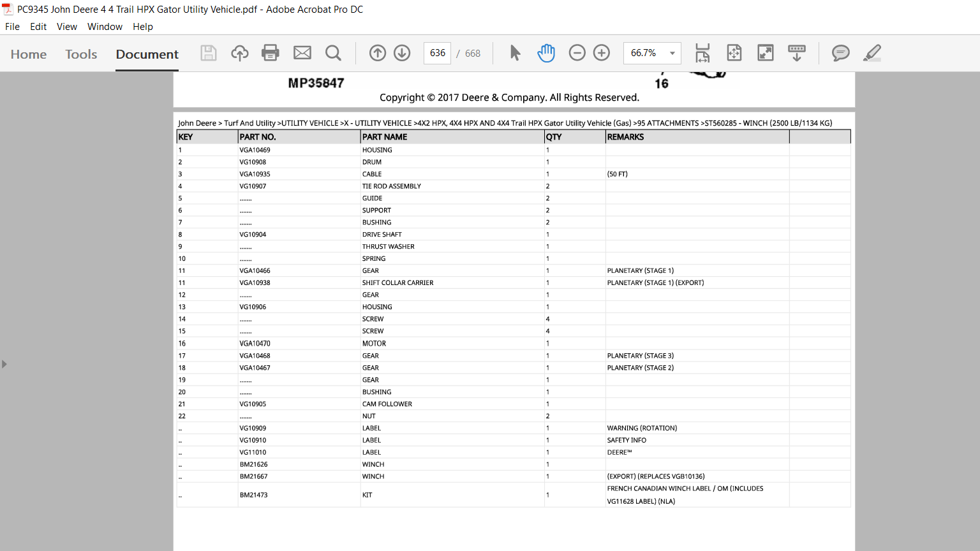The width and height of the screenshot is (980, 551).
Task: Switch to the Tools tab
Action: point(81,54)
